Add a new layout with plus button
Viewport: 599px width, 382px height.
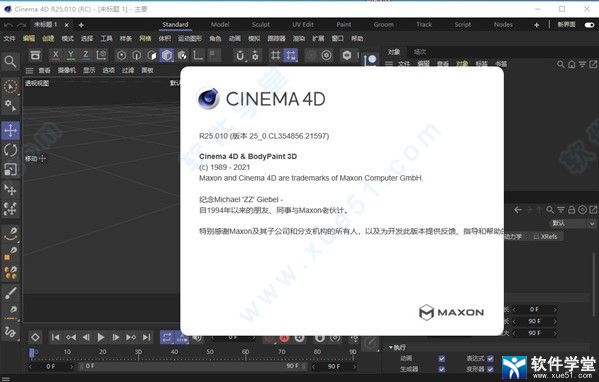536,25
